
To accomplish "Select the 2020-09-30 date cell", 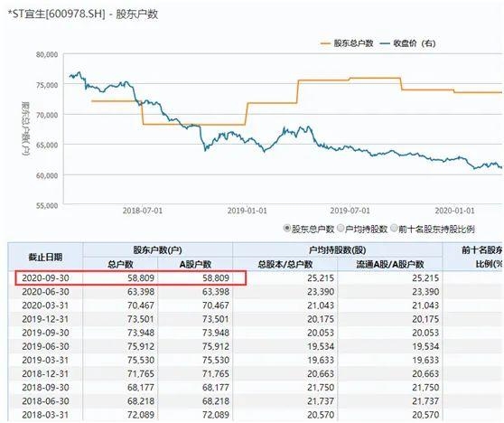I will pyautogui.click(x=45, y=277).
